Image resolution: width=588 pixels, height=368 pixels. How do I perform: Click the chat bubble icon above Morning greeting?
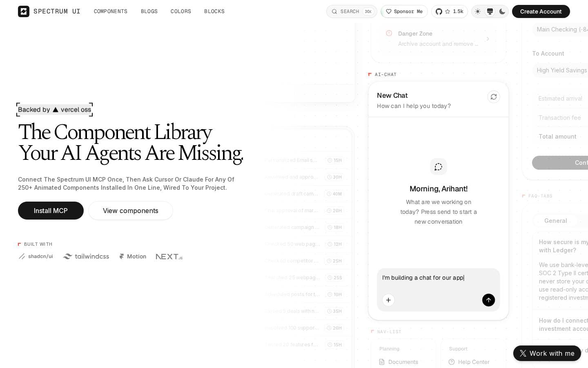click(x=439, y=167)
